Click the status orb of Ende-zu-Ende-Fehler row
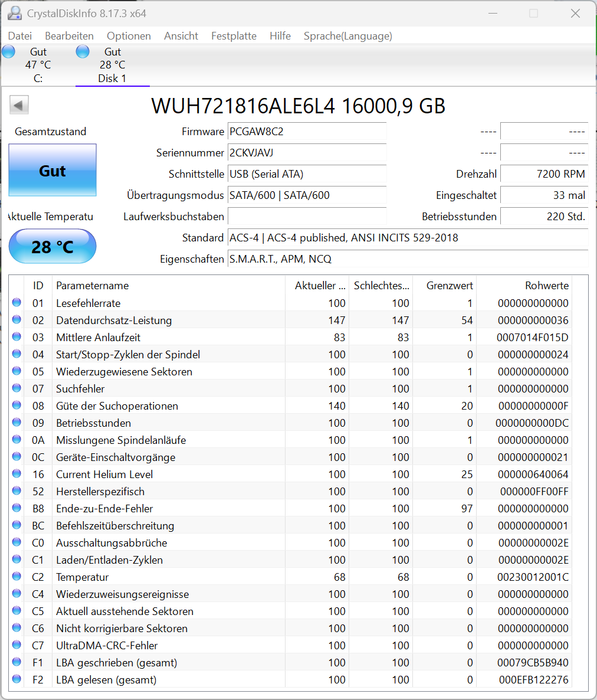 [x=17, y=508]
